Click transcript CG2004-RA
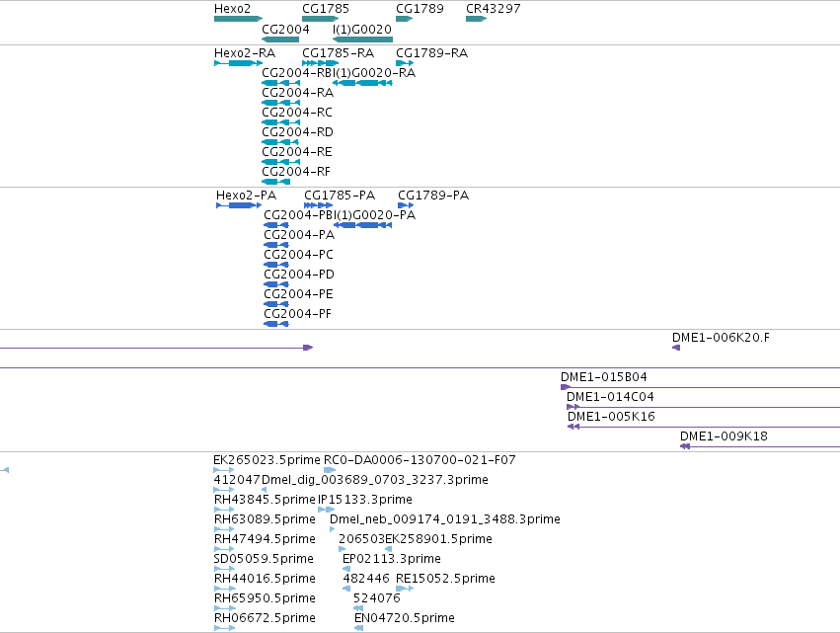 click(x=280, y=103)
